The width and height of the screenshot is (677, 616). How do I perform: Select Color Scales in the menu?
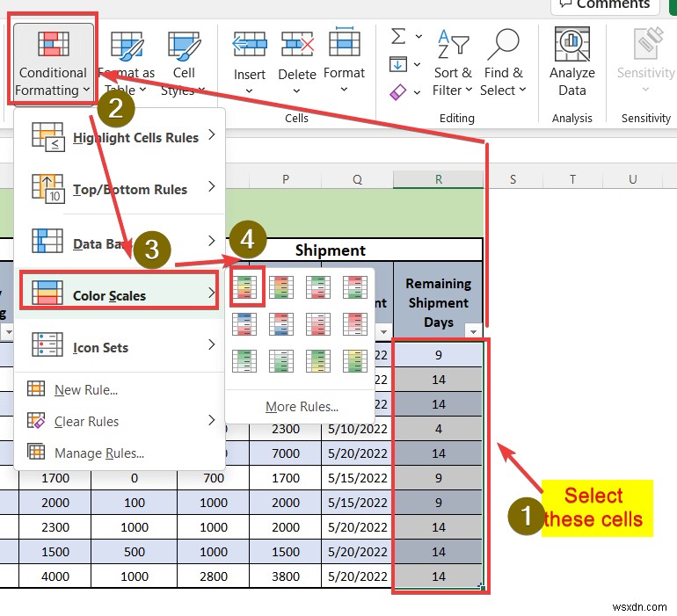(x=120, y=295)
